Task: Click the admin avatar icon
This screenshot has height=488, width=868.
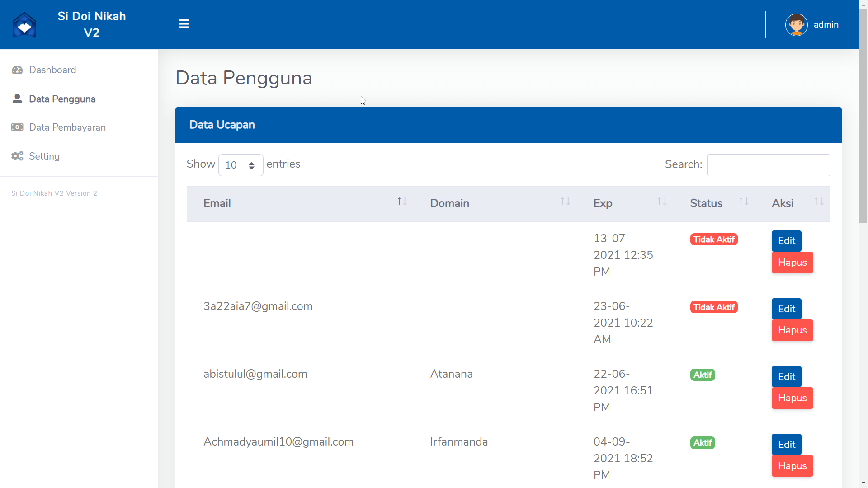Action: pos(797,24)
